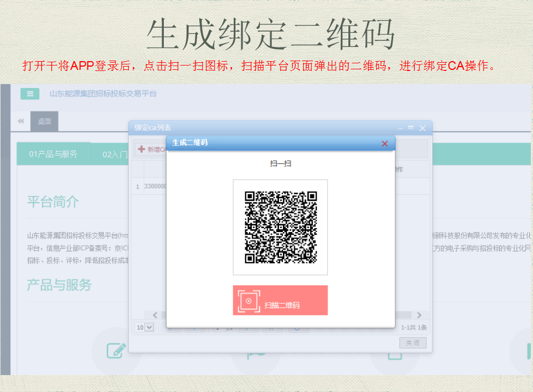Viewport: 533px width, 392px height.
Task: Click the QR code image
Action: pos(281,227)
